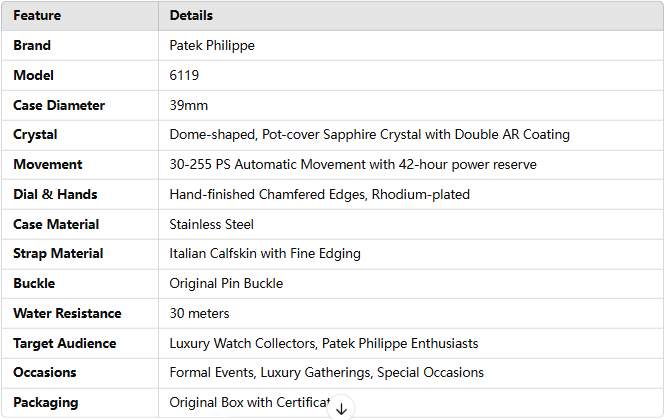
Task: Click the Formal Events occasions cell
Action: (x=411, y=373)
